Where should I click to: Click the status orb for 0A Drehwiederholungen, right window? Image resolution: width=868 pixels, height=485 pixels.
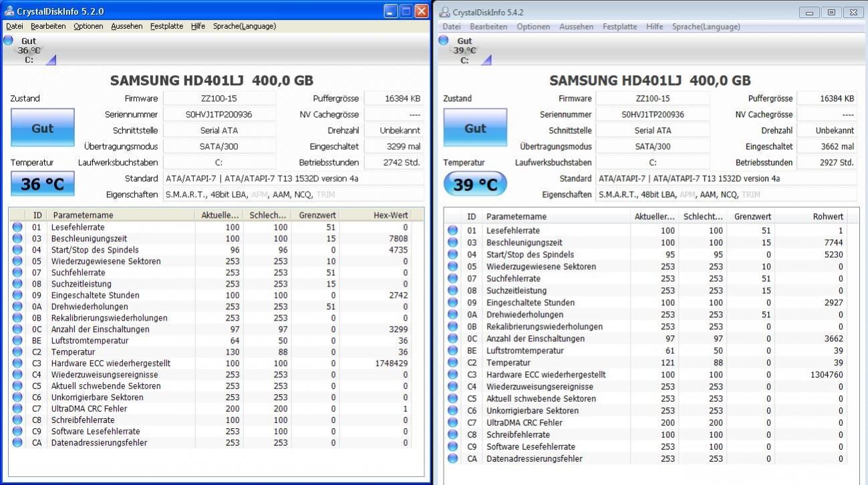[452, 315]
